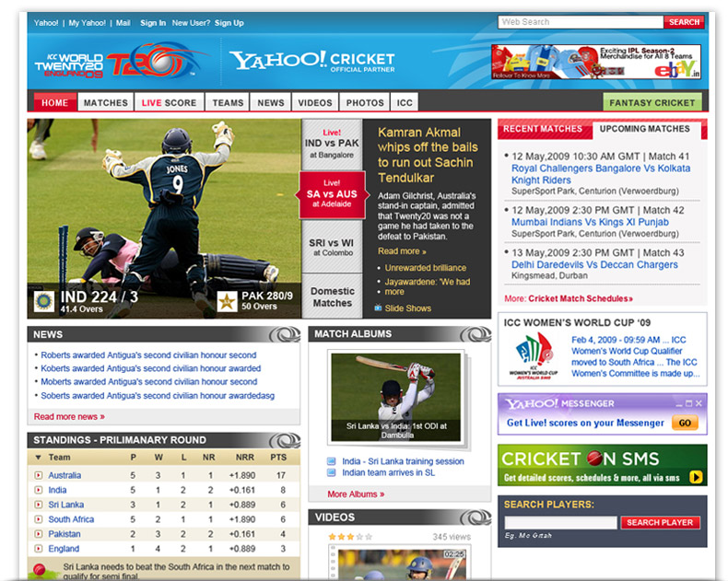Switch to UPCOMING MATCHES tab

click(x=645, y=129)
